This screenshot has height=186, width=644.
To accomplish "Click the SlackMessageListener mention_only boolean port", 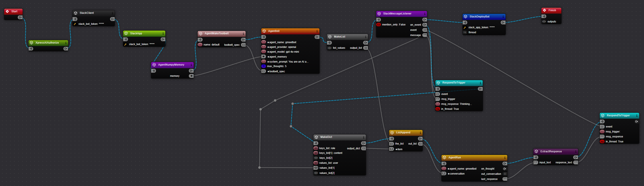I will tap(379, 25).
